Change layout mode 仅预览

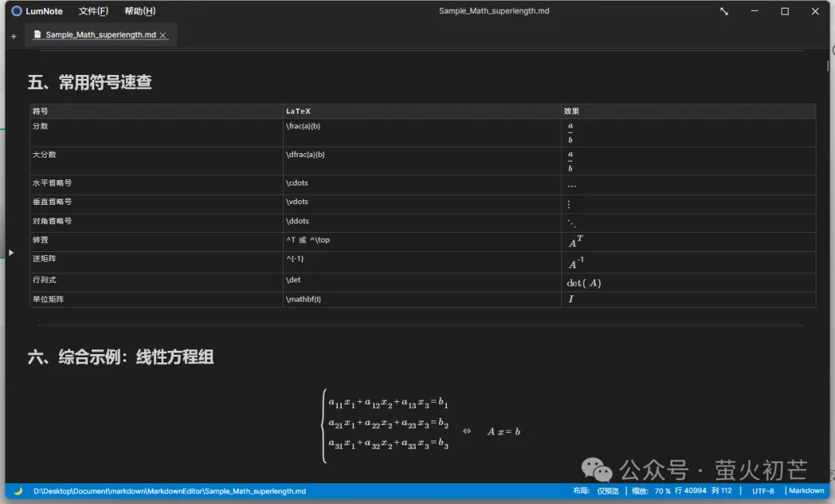(608, 491)
